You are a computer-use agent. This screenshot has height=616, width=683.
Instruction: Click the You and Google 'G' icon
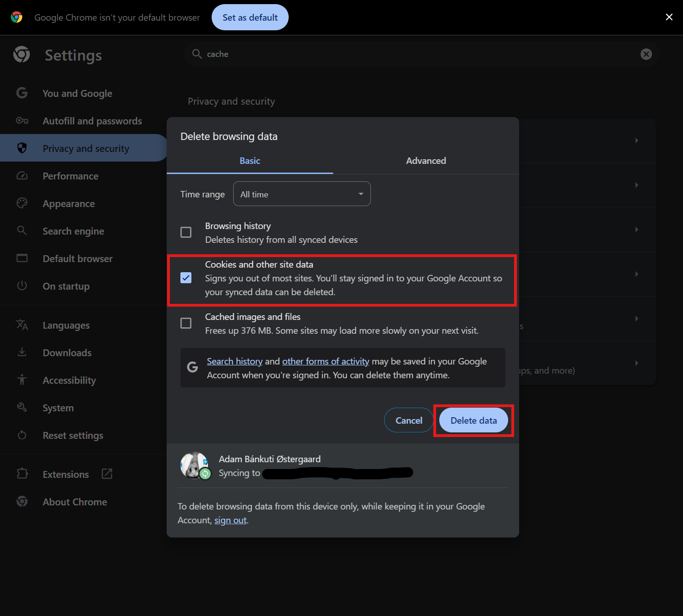tap(22, 93)
